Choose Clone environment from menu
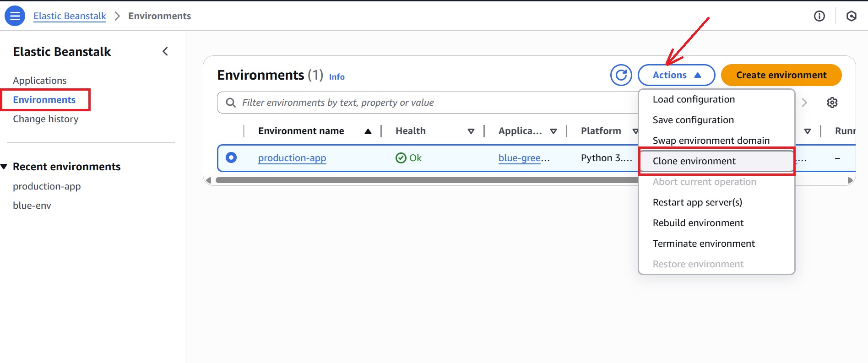 click(694, 161)
